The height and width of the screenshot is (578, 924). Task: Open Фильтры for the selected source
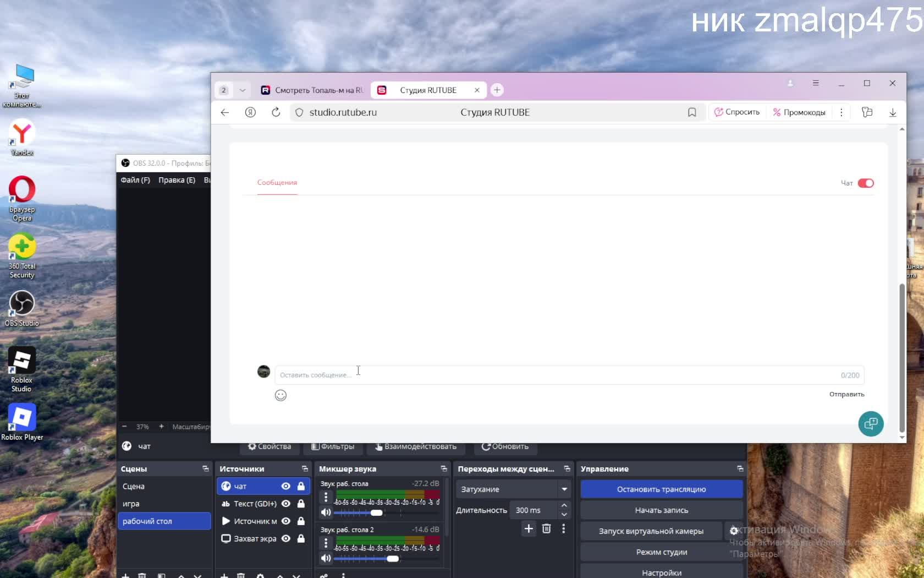(x=333, y=446)
